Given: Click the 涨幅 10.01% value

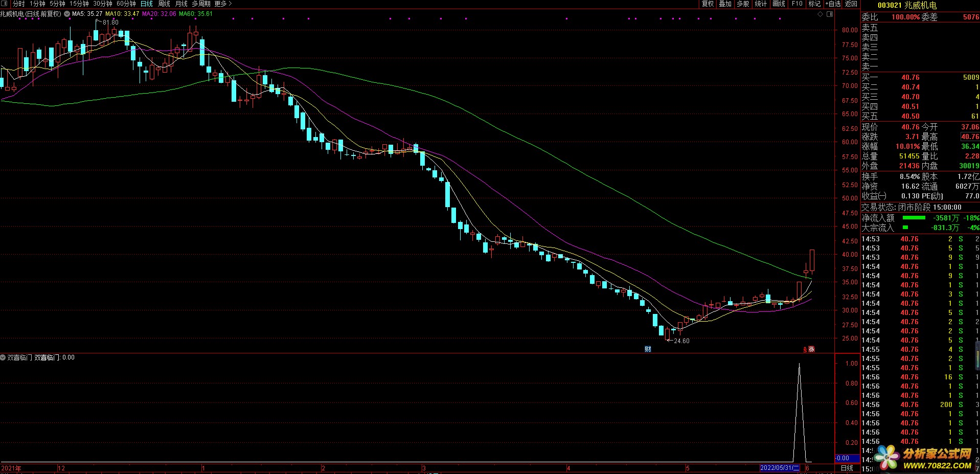Looking at the screenshot, I should click(907, 146).
